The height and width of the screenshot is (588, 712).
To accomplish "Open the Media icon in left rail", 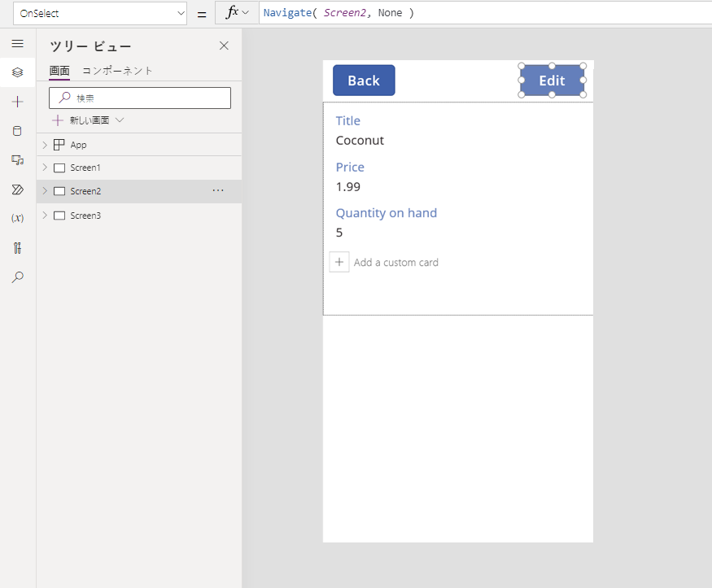I will click(x=17, y=160).
